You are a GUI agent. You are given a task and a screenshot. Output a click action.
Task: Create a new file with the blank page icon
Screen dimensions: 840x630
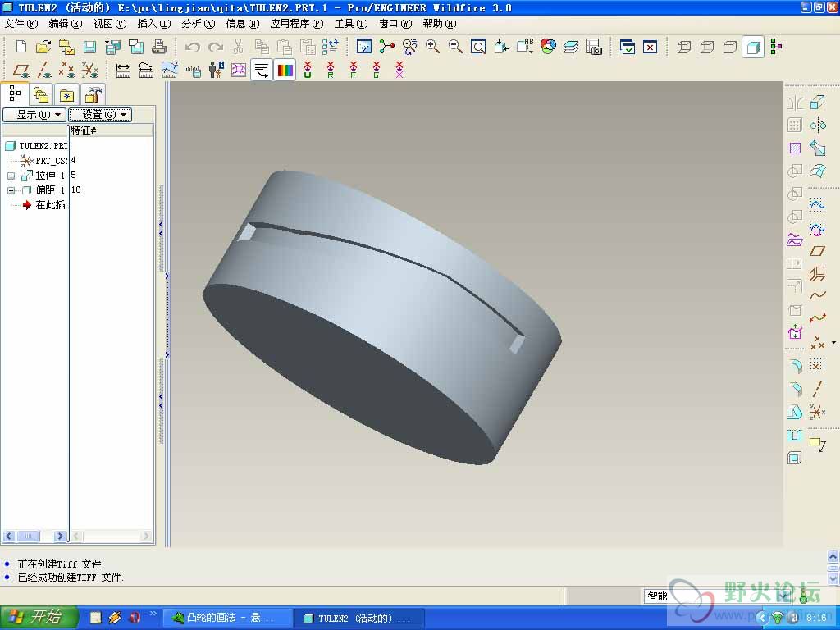21,47
